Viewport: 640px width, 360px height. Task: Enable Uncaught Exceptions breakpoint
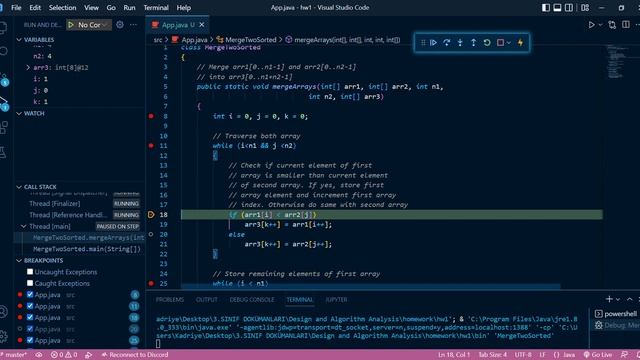tap(30, 271)
